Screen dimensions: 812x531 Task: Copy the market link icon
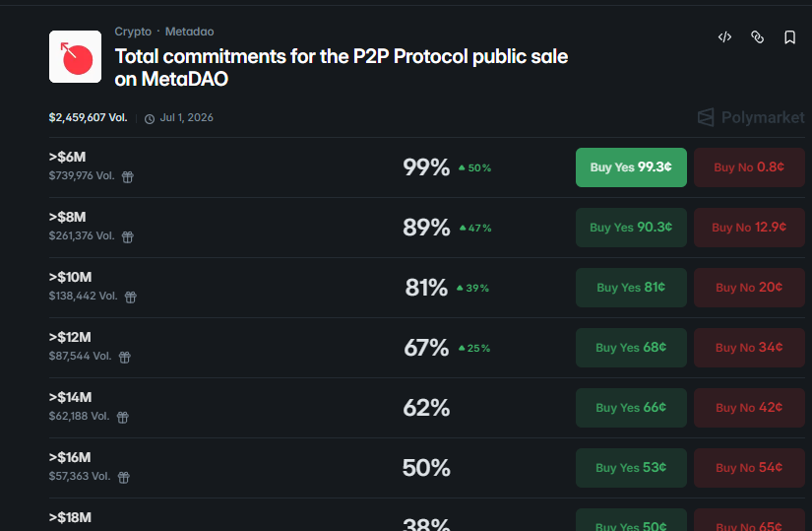[x=757, y=37]
